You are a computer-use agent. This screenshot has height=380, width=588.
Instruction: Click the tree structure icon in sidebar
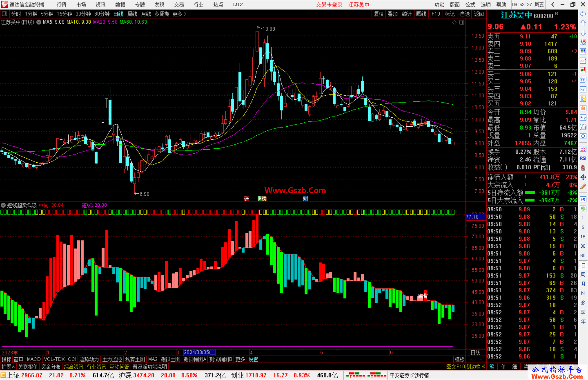click(583, 99)
